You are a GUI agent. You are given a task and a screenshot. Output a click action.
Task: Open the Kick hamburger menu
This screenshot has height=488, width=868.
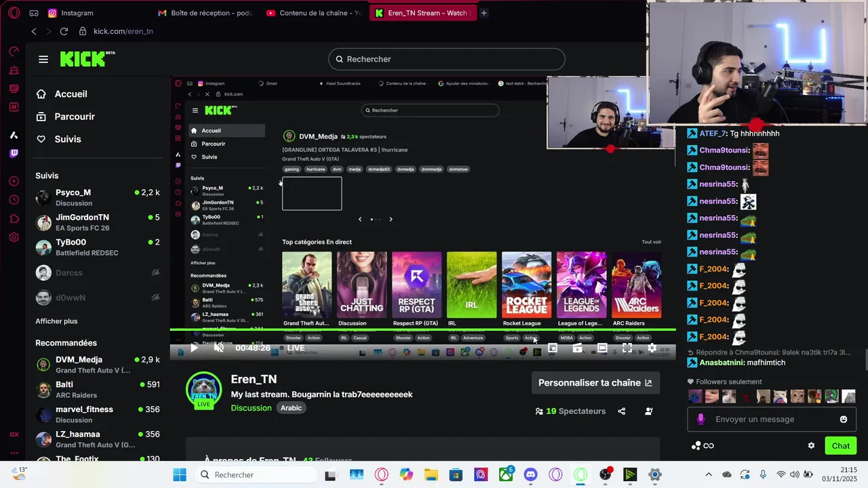click(43, 59)
